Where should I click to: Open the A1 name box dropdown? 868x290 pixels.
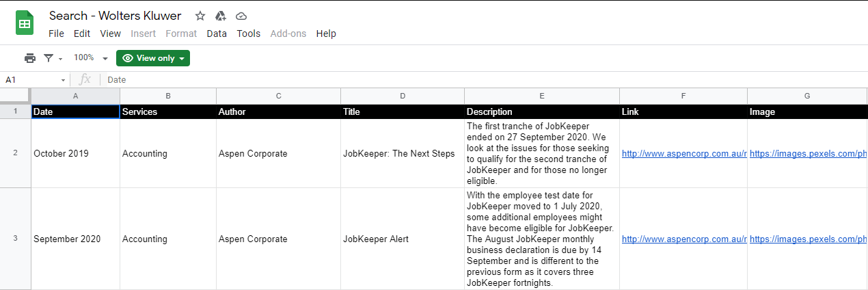click(x=64, y=80)
